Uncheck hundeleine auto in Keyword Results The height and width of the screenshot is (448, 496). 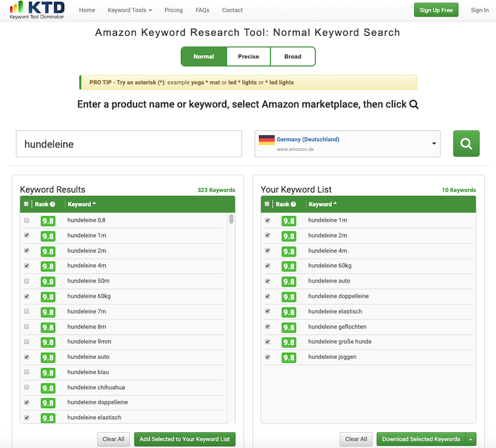(x=26, y=357)
